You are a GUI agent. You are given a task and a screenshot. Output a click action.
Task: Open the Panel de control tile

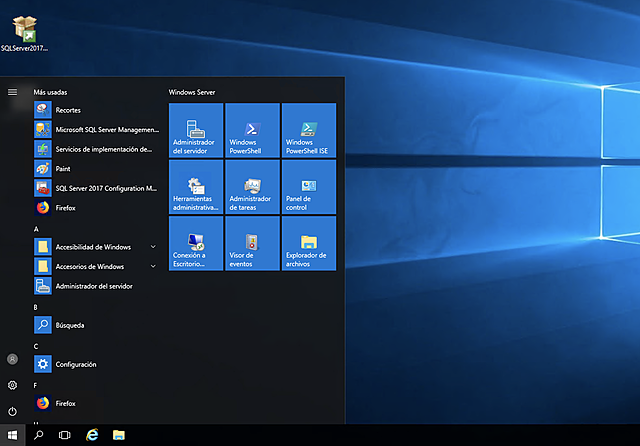click(309, 187)
